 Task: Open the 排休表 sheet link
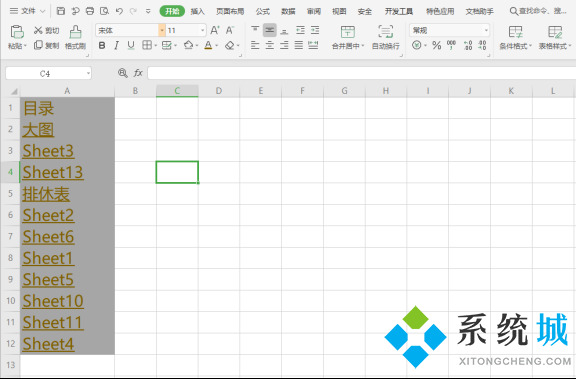[x=46, y=194]
